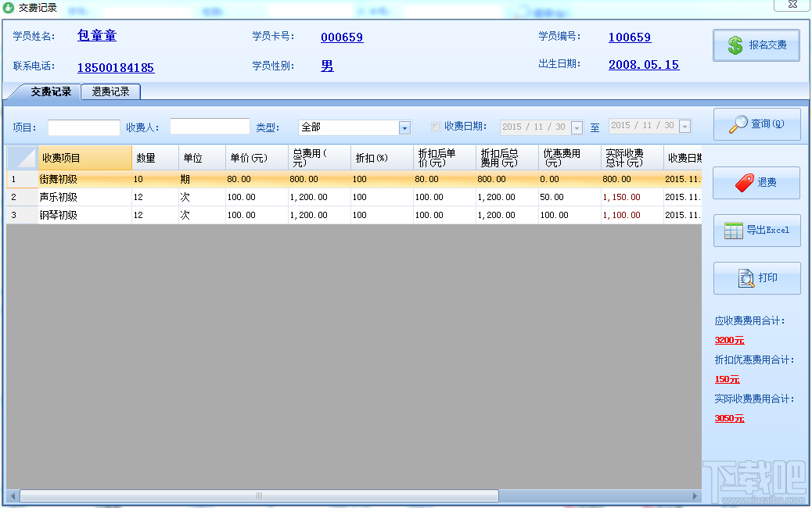Click the 3050元 actual total
The image size is (812, 508).
pyautogui.click(x=729, y=418)
